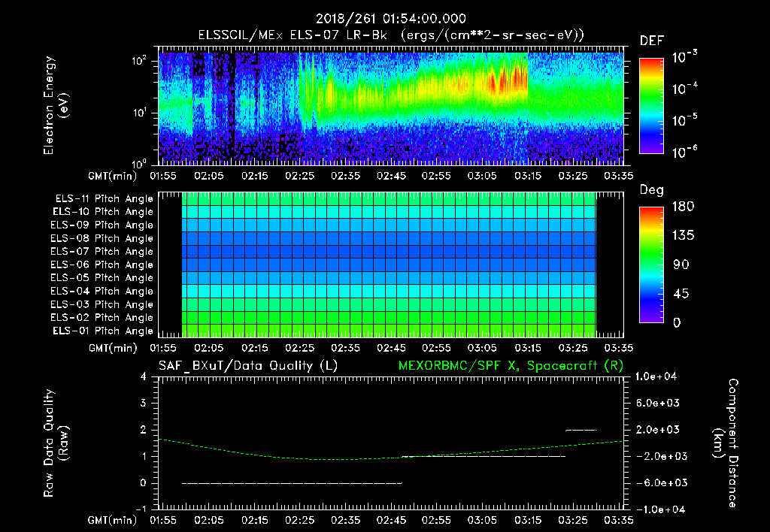The height and width of the screenshot is (532, 770).
Task: Click the 6.0e+03 tick on distance axis
Action: [x=658, y=404]
